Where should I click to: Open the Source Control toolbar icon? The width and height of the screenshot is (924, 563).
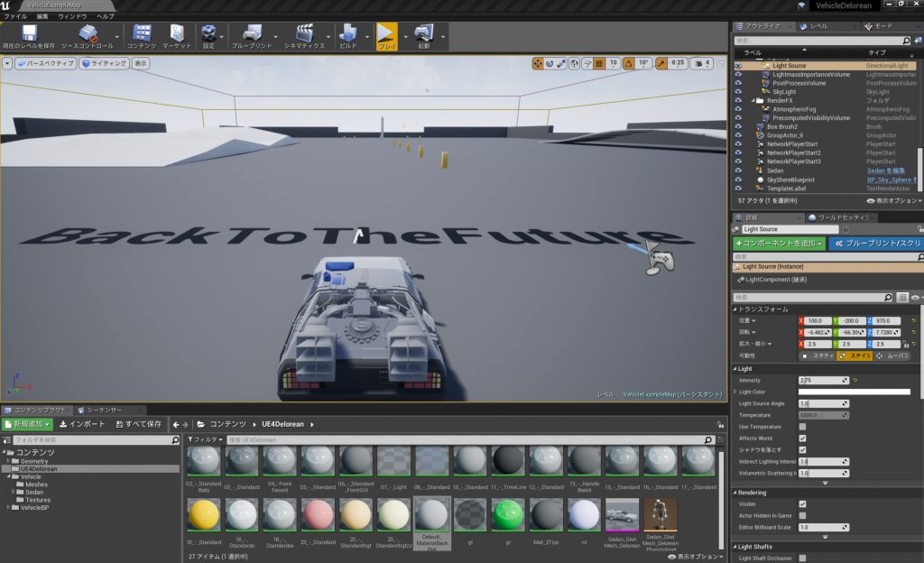tap(88, 36)
